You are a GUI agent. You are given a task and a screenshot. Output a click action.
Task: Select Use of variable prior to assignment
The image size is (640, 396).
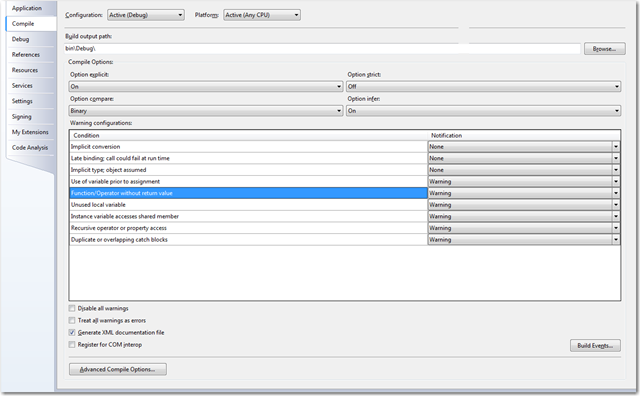click(x=249, y=181)
